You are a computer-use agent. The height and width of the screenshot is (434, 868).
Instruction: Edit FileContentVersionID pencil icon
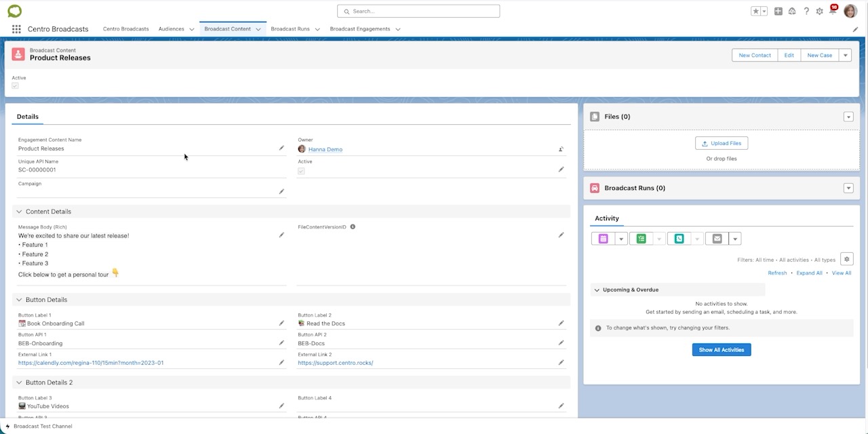(561, 235)
